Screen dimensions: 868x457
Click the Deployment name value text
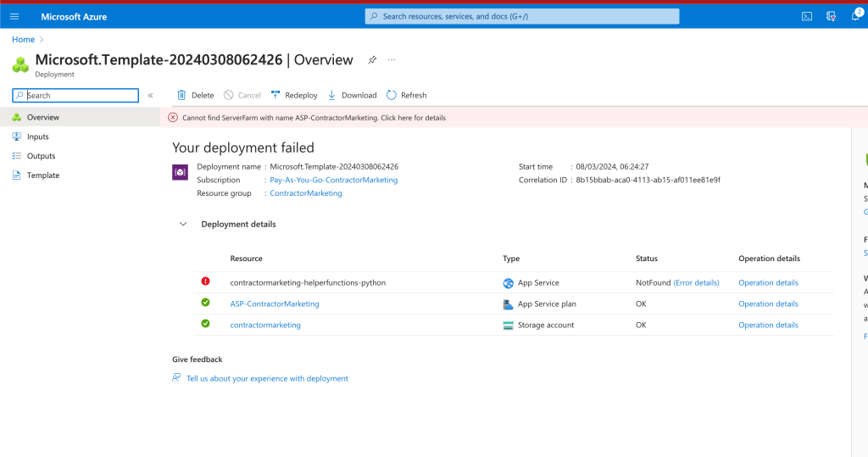click(334, 167)
